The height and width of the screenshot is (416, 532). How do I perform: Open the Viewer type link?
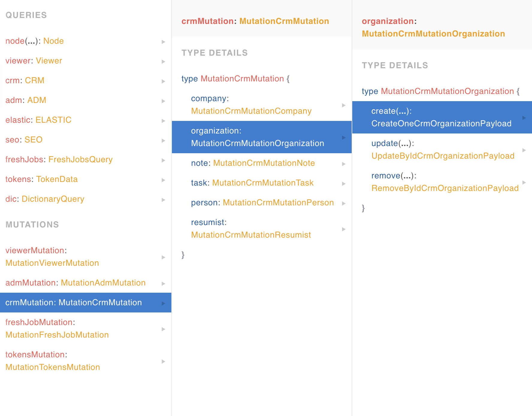(49, 61)
